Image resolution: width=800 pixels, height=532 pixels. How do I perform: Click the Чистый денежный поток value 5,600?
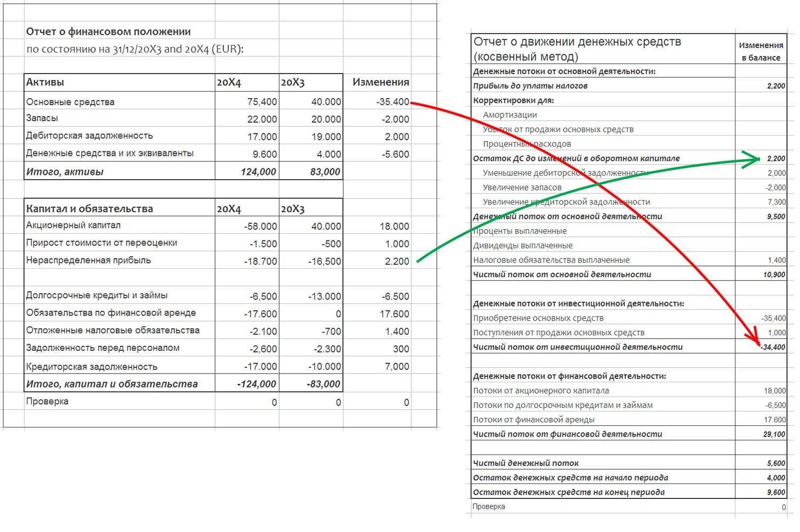(776, 463)
